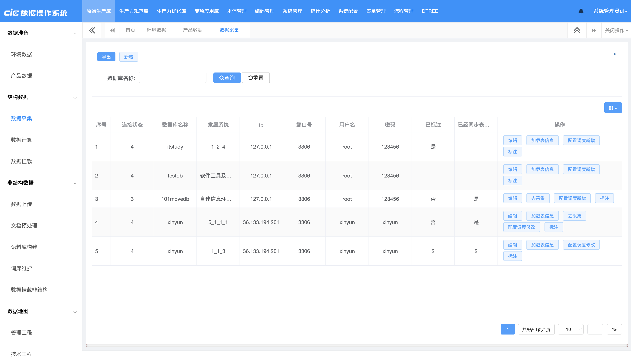The height and width of the screenshot is (364, 631).
Task: Collapse the left sidebar with double-chevron icon
Action: click(92, 30)
